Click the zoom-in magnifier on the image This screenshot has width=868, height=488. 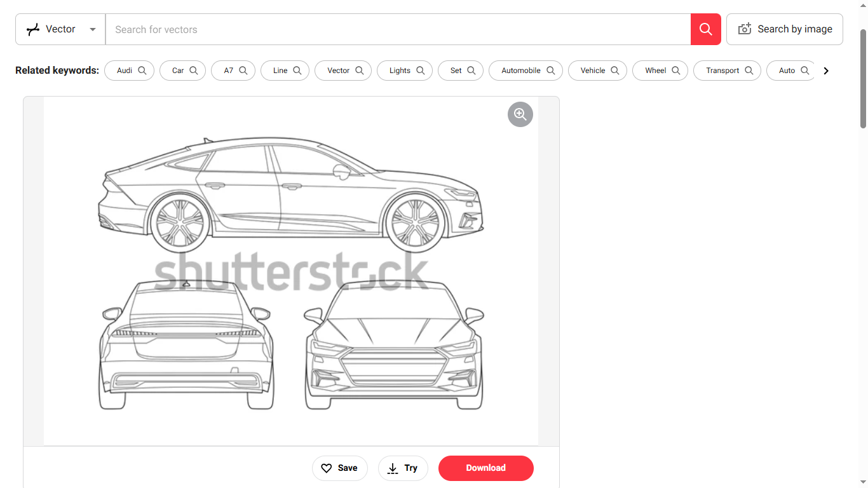[x=520, y=114]
